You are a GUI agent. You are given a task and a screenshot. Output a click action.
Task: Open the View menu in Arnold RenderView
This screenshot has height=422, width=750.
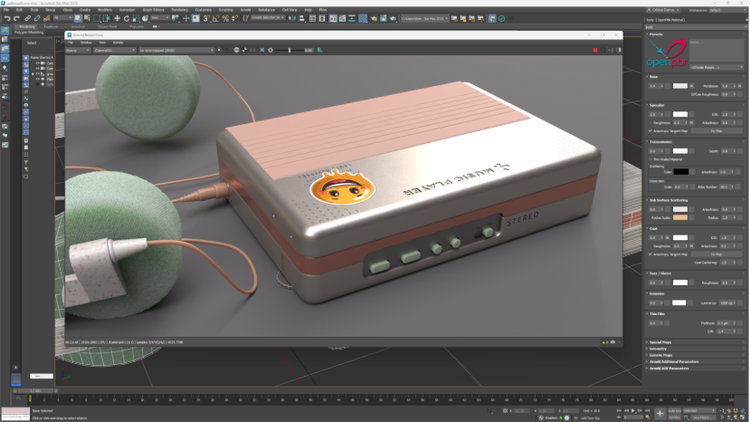pos(102,42)
